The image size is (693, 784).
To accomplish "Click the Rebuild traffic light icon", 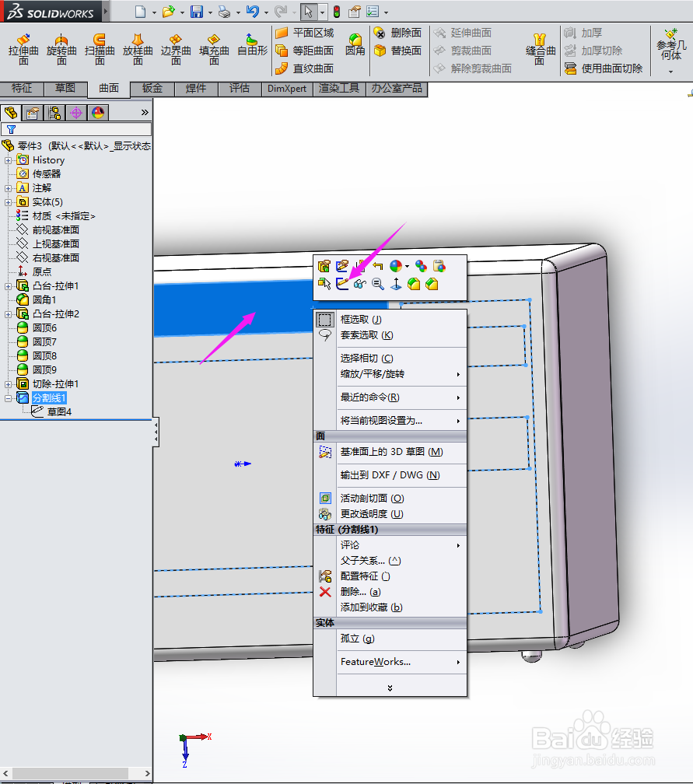I will pos(337,12).
